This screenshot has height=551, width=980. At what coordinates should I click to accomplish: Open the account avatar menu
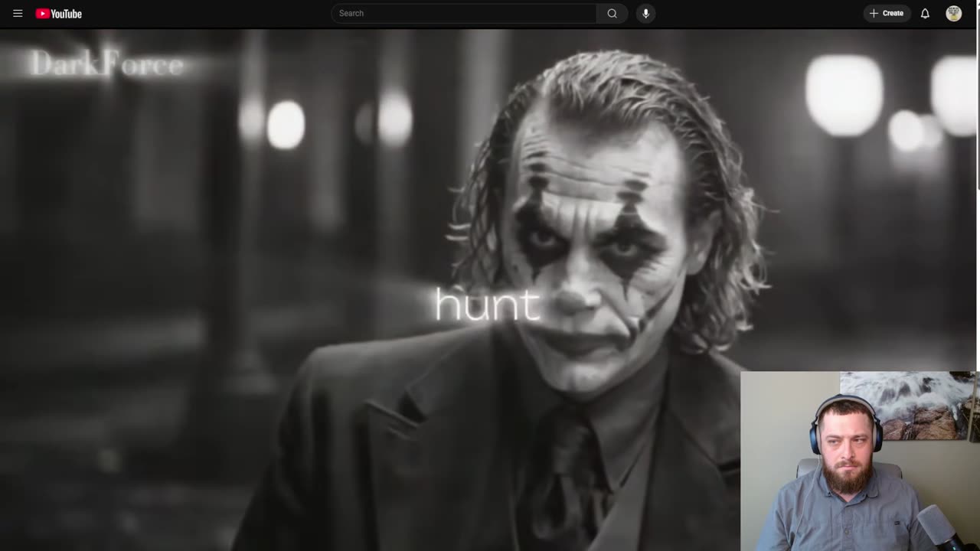953,13
